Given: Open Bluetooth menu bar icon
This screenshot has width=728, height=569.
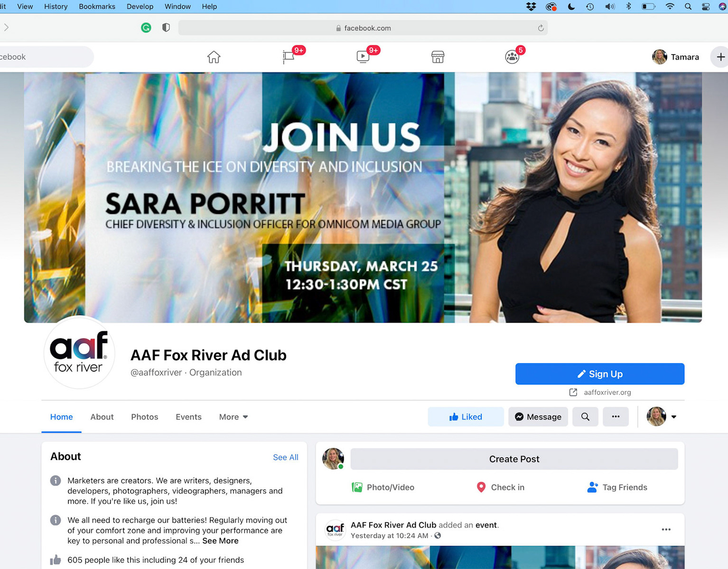Looking at the screenshot, I should pyautogui.click(x=628, y=7).
